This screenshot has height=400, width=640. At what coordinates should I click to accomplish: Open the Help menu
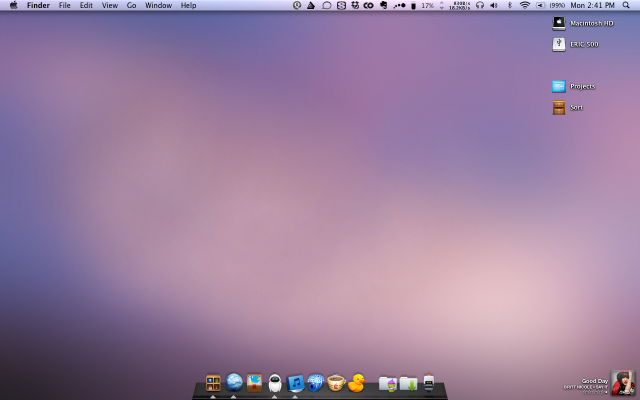pyautogui.click(x=189, y=5)
